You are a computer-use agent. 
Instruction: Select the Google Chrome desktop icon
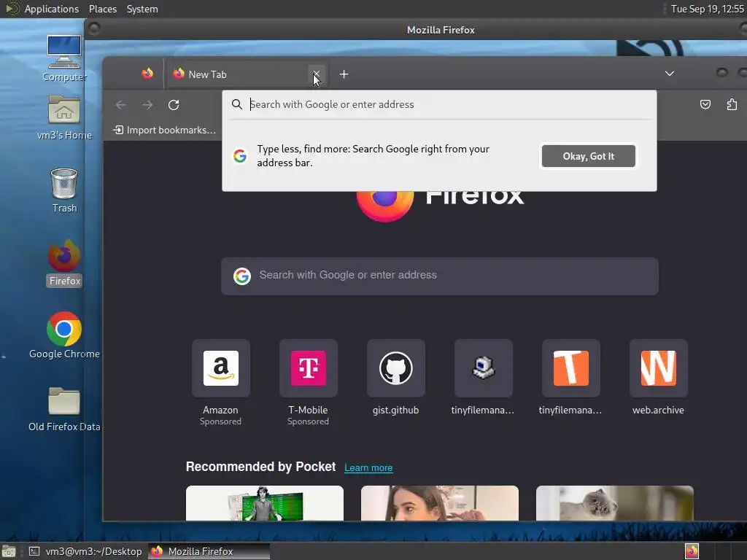(64, 335)
